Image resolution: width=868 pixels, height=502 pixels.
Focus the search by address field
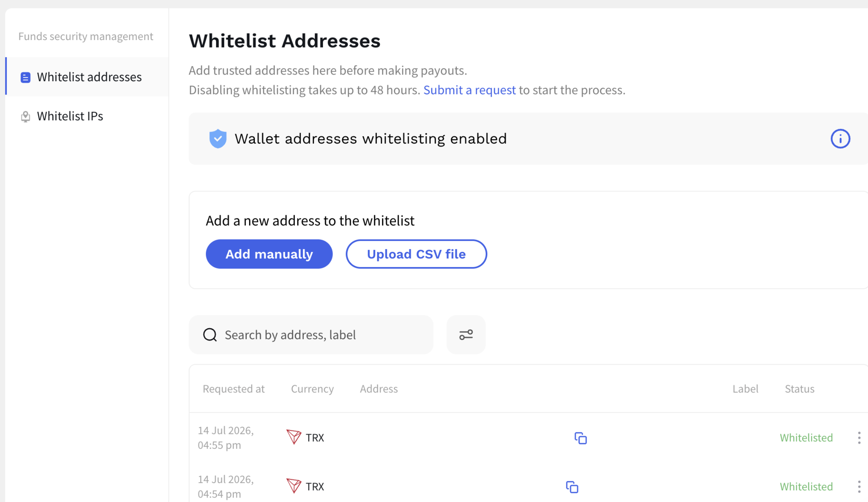[x=311, y=335]
